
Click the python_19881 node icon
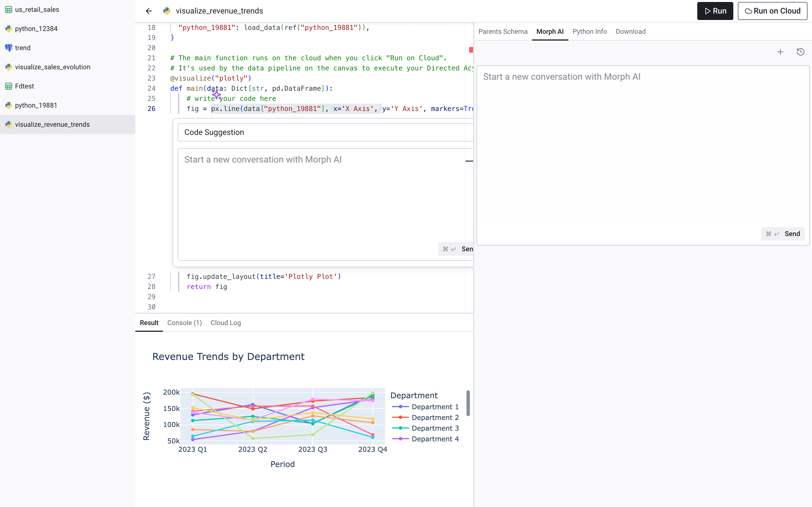(x=8, y=104)
